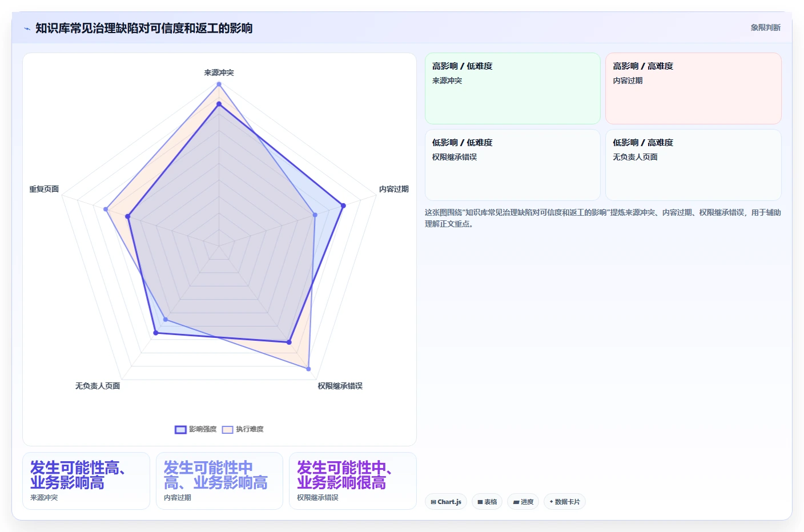The width and height of the screenshot is (804, 532).
Task: Click the 数据卡片 tag chip
Action: click(565, 502)
